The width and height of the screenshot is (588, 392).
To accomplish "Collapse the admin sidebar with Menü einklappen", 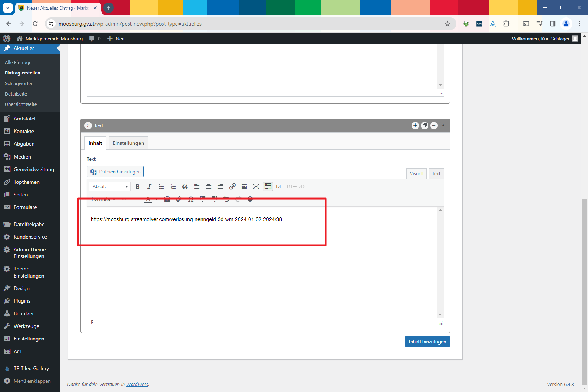I will click(x=32, y=381).
